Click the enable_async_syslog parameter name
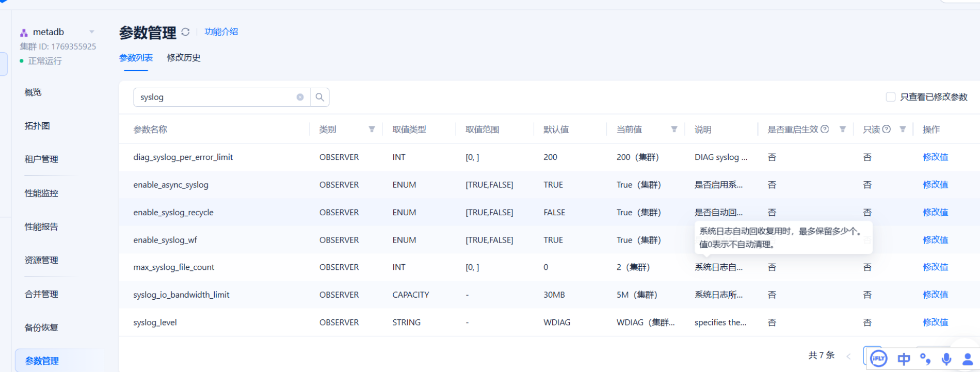 (x=171, y=185)
